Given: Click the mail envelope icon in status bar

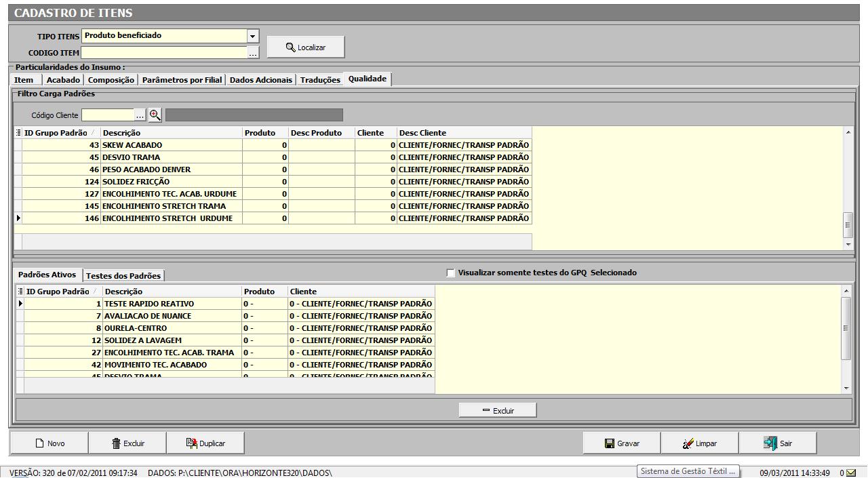Looking at the screenshot, I should coord(850,473).
